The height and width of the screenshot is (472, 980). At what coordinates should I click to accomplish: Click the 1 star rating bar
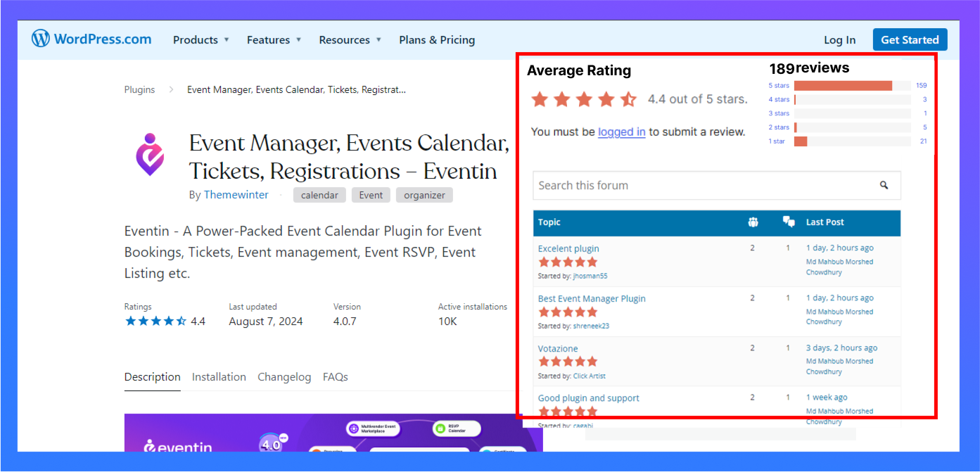point(852,141)
